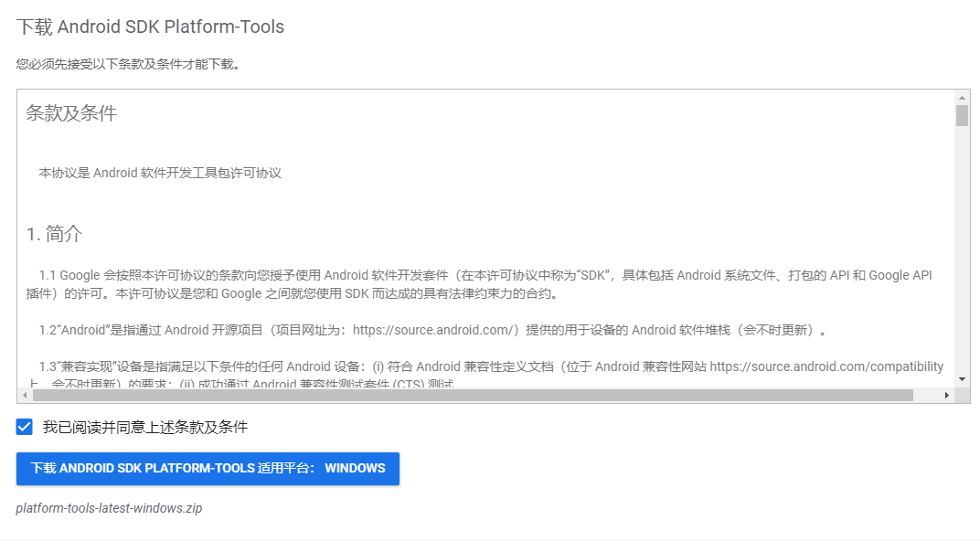The width and height of the screenshot is (980, 541).
Task: Click the platform-tools-latest-windows.zip filename text
Action: click(110, 508)
